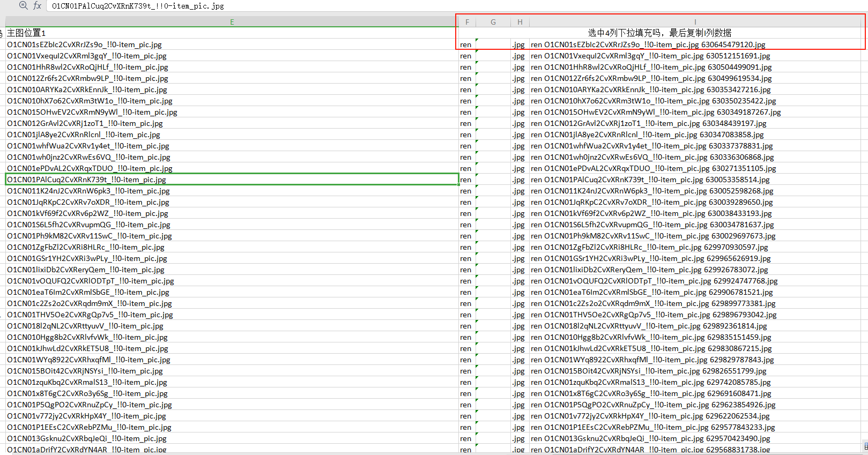
Task: Select cell 'O1CN01kVf69f2CvXRv6p2WZ_!!0-item_pic.jpg' in column E
Action: click(x=232, y=213)
